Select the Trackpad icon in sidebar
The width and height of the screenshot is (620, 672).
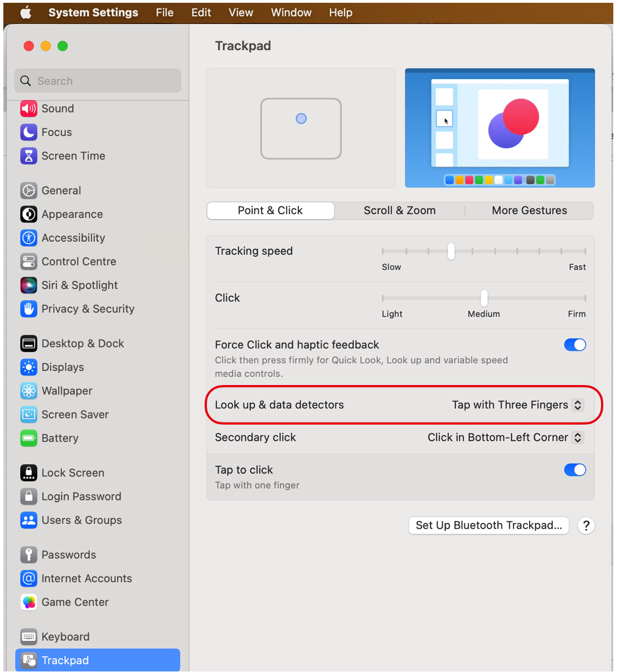pyautogui.click(x=28, y=660)
